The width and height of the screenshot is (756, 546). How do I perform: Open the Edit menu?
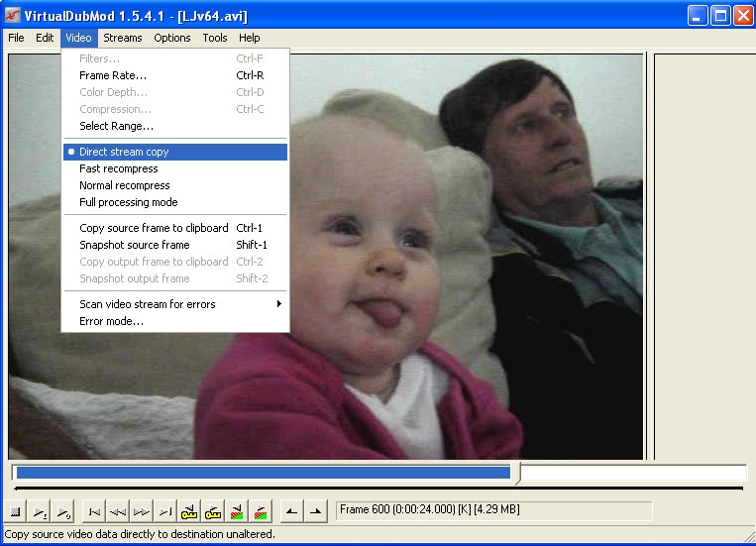[x=45, y=38]
